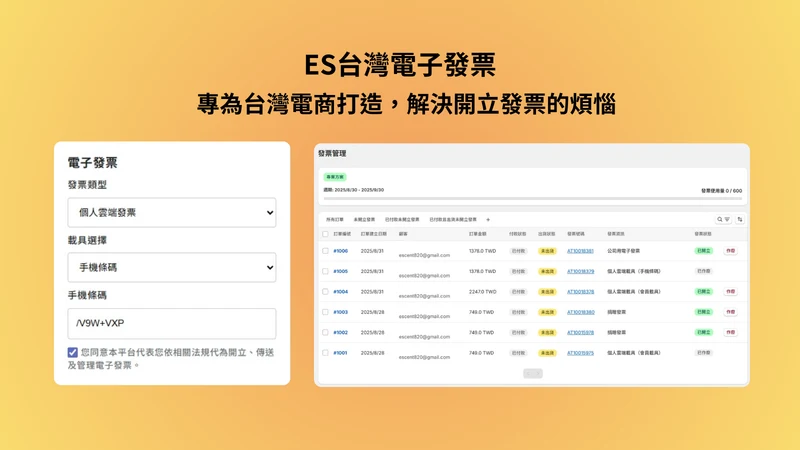Open invoice number link in order #1004 row

click(580, 292)
